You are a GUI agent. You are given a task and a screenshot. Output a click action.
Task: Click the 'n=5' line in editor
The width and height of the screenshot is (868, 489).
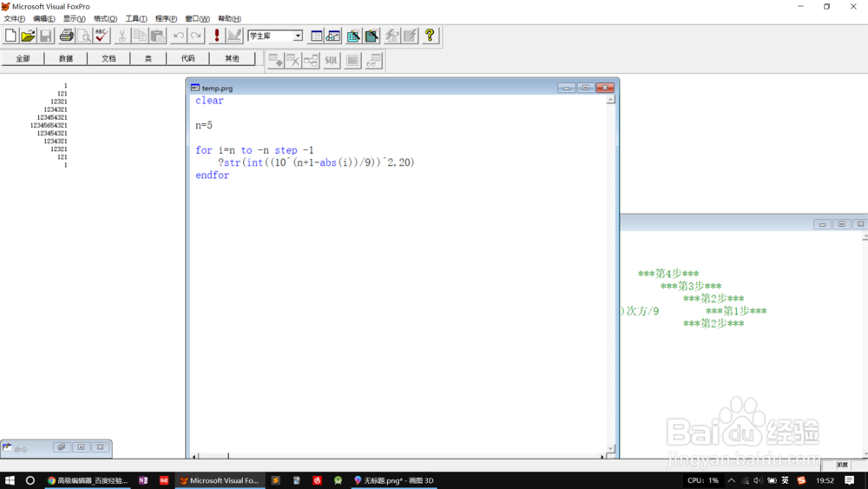(x=204, y=125)
